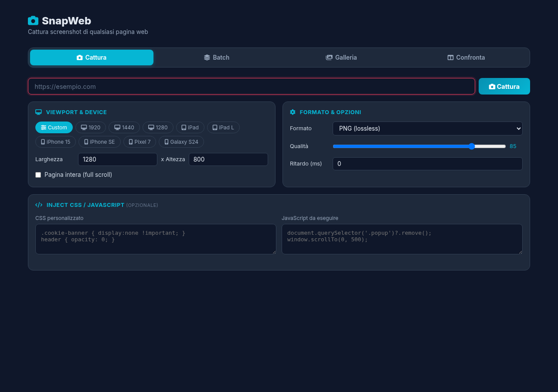Click the Qualità slider handle
The height and width of the screenshot is (392, 558).
(x=471, y=146)
